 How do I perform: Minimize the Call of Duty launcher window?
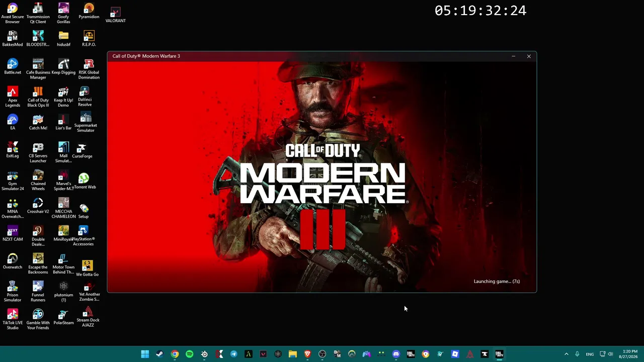(x=513, y=56)
